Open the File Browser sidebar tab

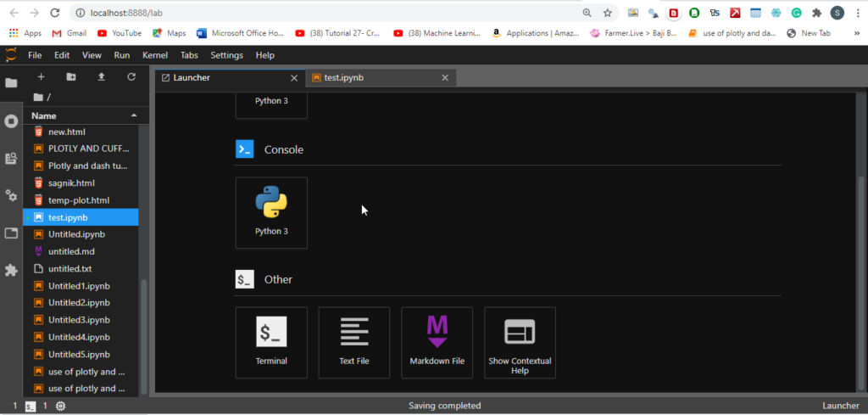click(11, 83)
